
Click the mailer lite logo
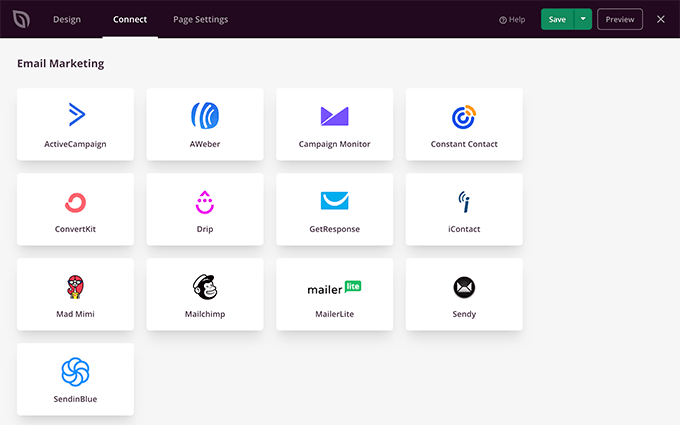(334, 288)
